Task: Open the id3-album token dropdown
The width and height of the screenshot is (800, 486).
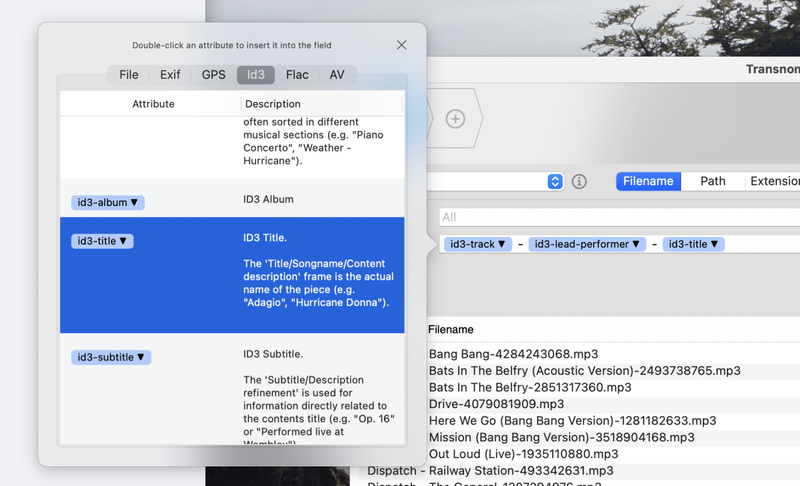Action: pyautogui.click(x=108, y=202)
